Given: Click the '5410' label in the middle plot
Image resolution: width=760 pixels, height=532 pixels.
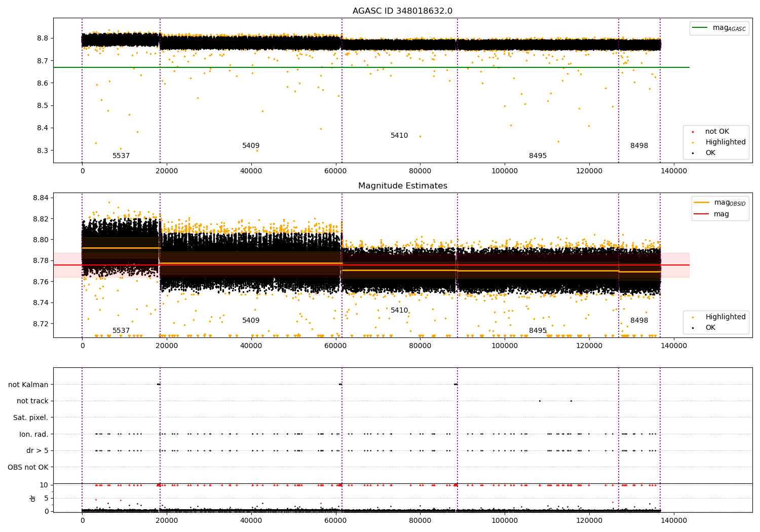Looking at the screenshot, I should [399, 311].
